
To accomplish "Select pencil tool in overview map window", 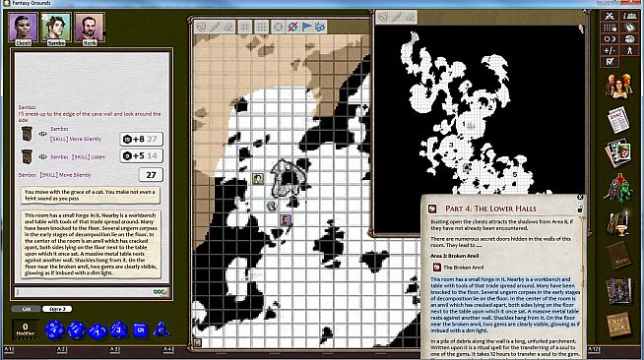I will [396, 17].
